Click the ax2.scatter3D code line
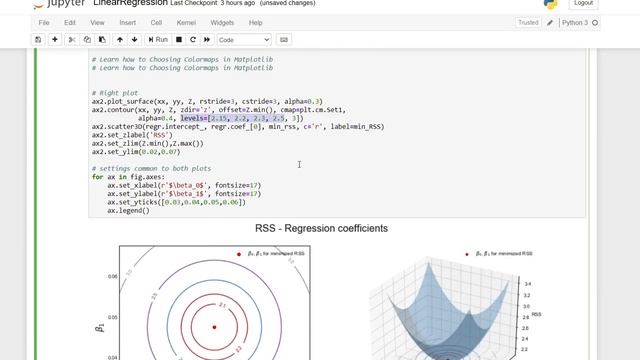The image size is (640, 360). click(238, 127)
